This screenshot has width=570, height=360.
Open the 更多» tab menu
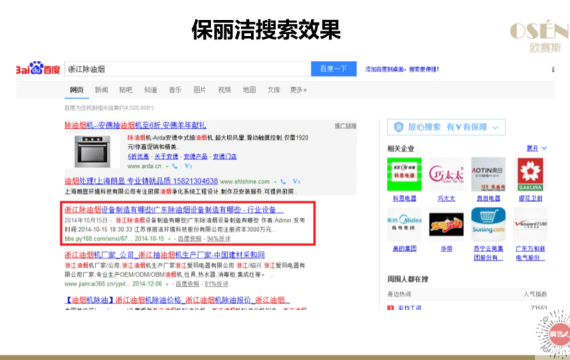pos(298,90)
